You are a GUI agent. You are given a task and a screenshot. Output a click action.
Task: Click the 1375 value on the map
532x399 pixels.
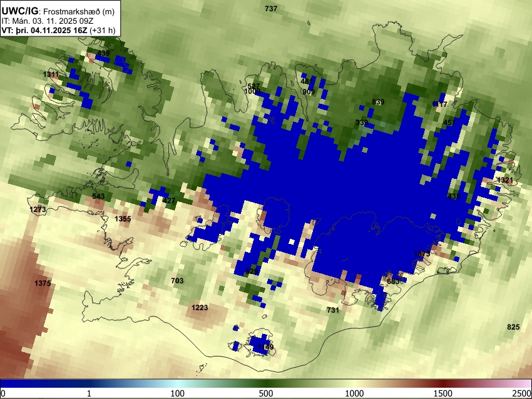tap(43, 283)
